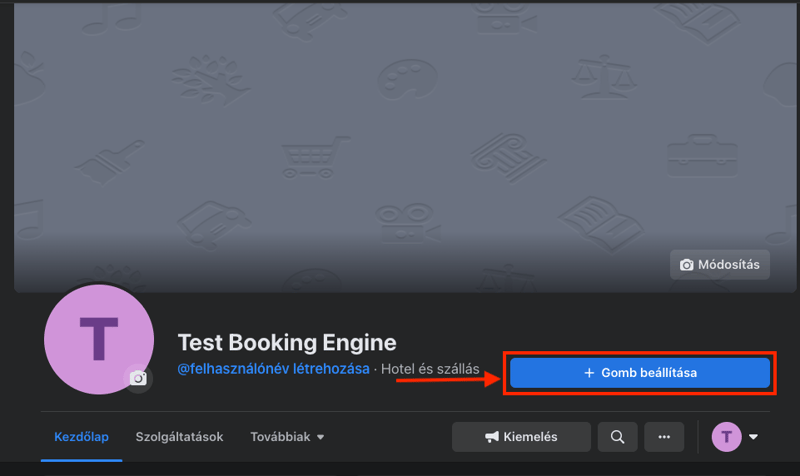Screen dimensions: 800x476
Task: Click the megaphone icon in Kiemelés
Action: point(492,437)
